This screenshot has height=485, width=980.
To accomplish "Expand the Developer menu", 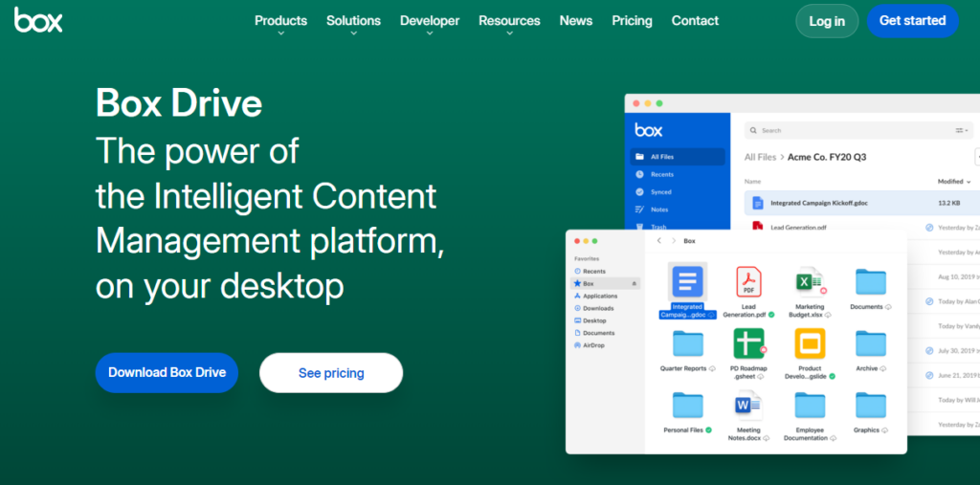I will point(430,21).
